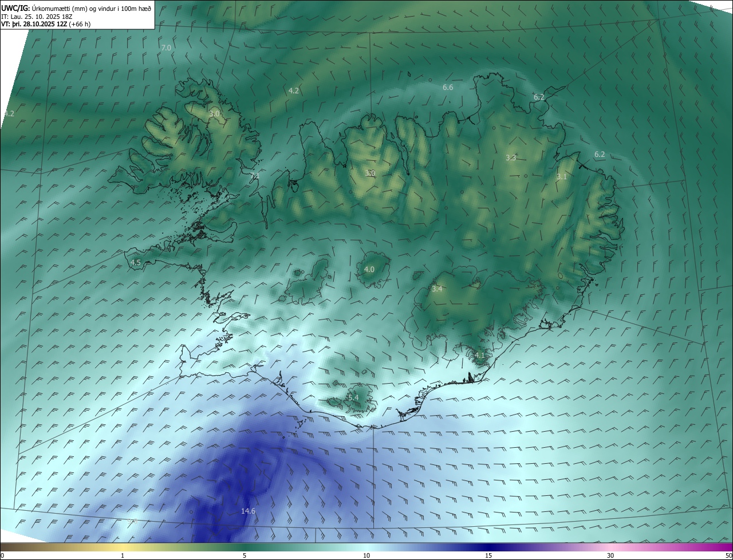Click the 5.4 value label
The image size is (733, 560).
[353, 397]
